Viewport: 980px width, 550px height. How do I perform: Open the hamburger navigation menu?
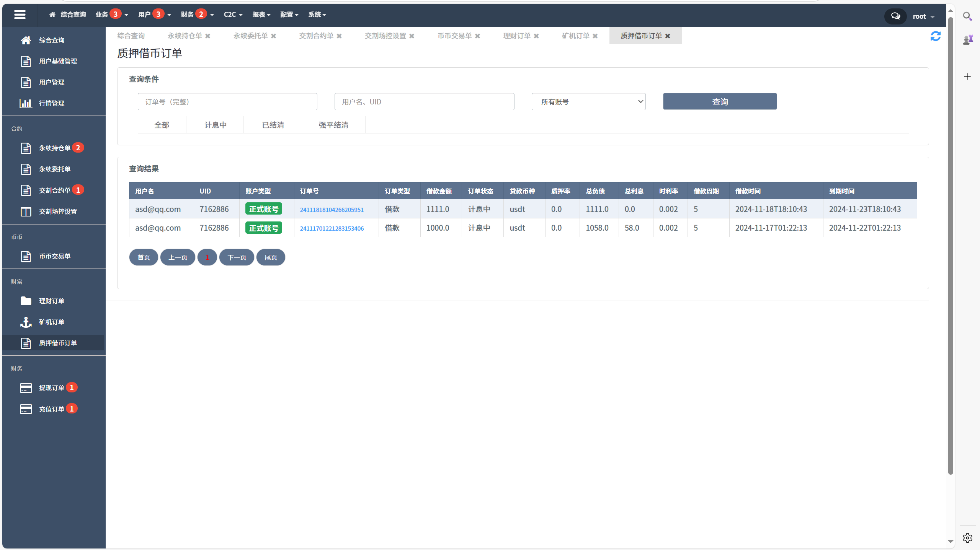point(20,15)
